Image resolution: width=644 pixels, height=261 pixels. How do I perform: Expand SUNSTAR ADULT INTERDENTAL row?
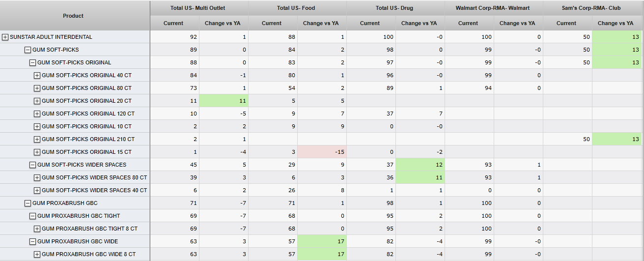click(x=5, y=37)
